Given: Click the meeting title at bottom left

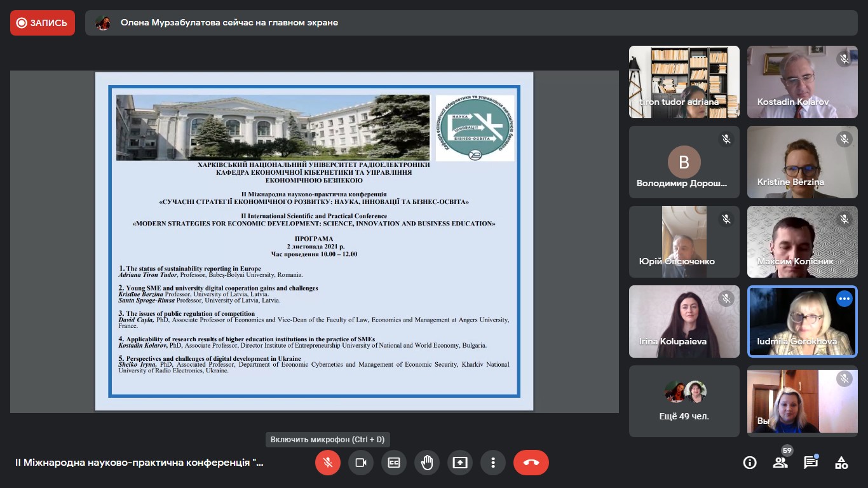Looking at the screenshot, I should pyautogui.click(x=139, y=463).
